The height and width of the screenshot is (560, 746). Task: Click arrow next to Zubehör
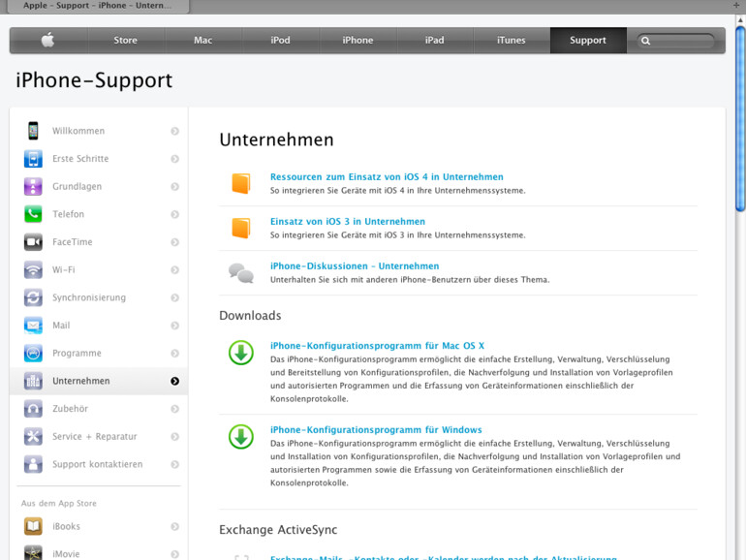coord(175,409)
